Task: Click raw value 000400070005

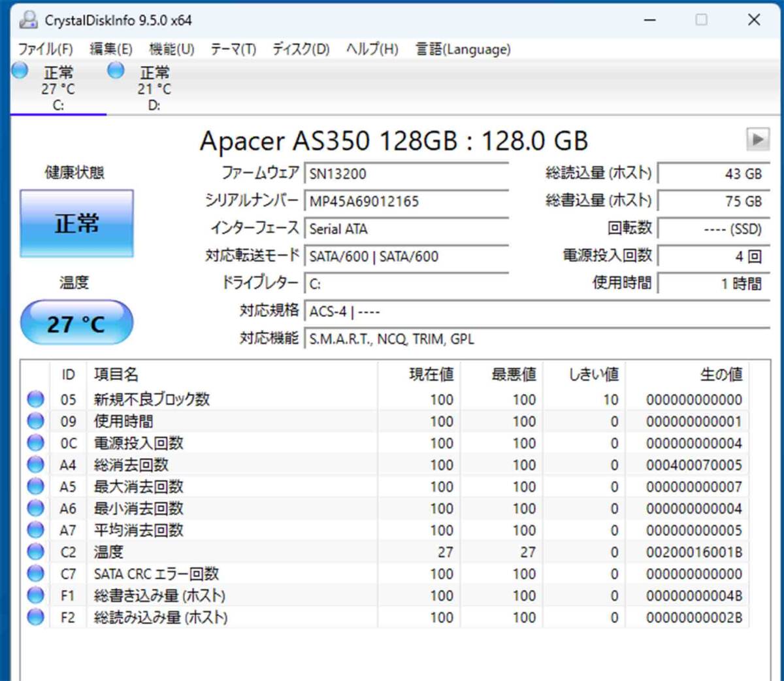Action: click(x=694, y=465)
